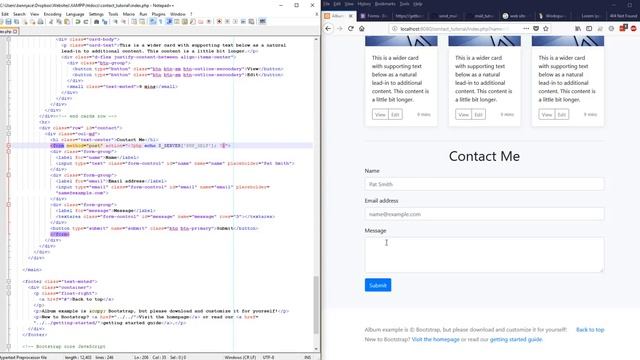Screen dimensions: 640x360
Task: Click inside the Message textarea
Action: [484, 255]
